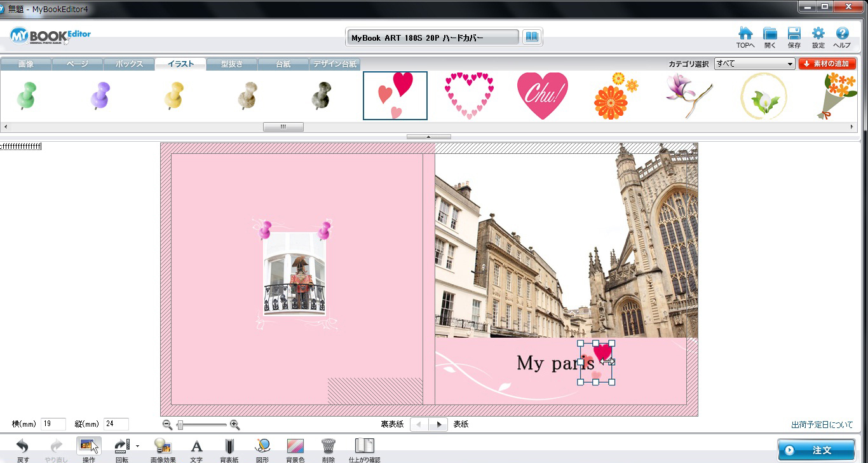Expand the カテゴリ選択 dropdown
Screen dimensions: 868x463
click(x=790, y=64)
